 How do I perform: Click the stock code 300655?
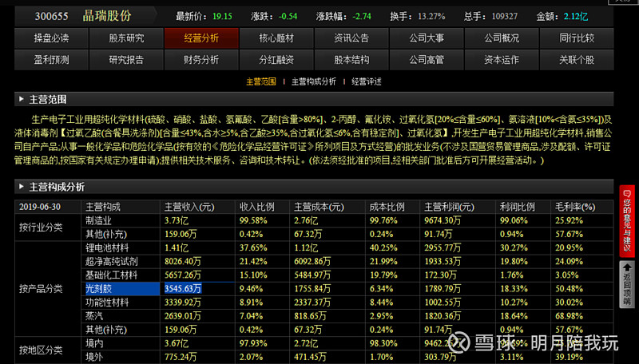pyautogui.click(x=51, y=16)
